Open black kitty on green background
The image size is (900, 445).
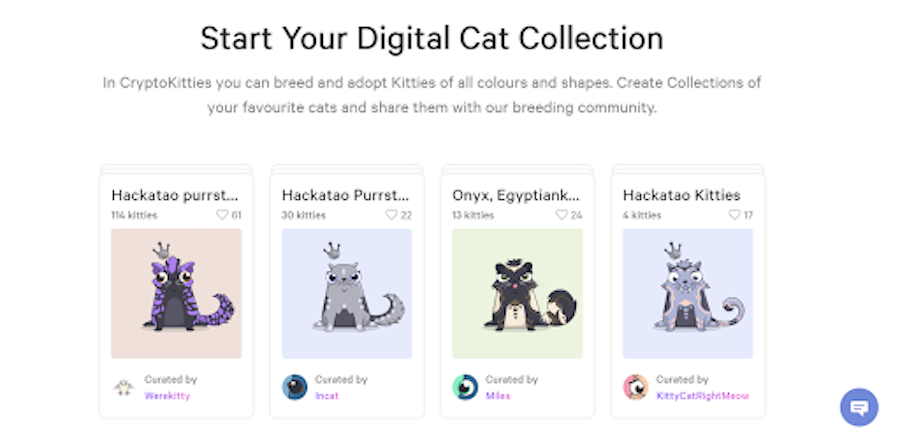point(517,293)
